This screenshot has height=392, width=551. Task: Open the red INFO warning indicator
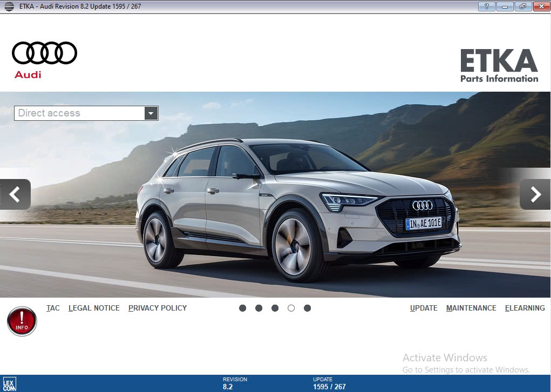pyautogui.click(x=22, y=321)
